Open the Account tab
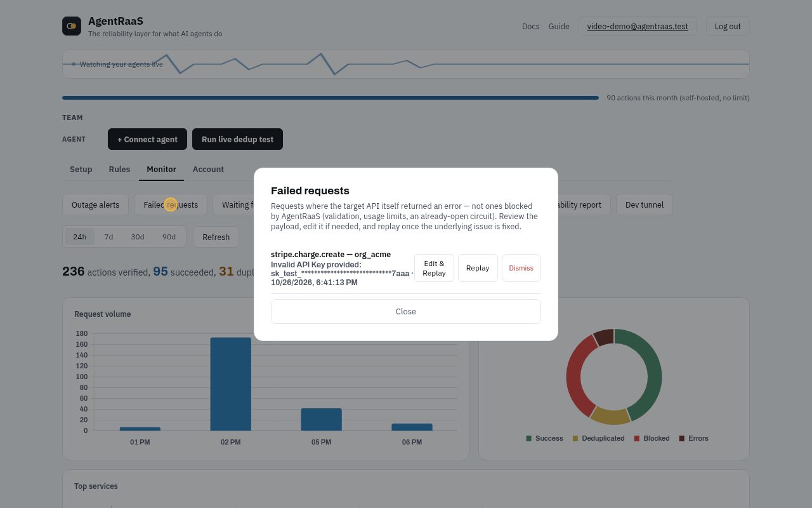Screen dimensions: 812x508 pyautogui.click(x=208, y=169)
